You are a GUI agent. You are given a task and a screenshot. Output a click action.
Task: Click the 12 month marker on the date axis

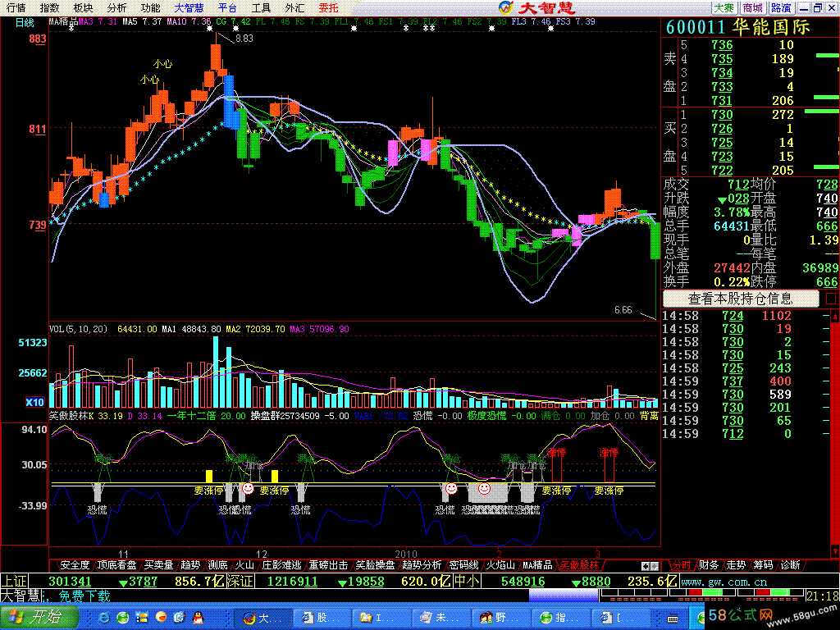tap(262, 554)
